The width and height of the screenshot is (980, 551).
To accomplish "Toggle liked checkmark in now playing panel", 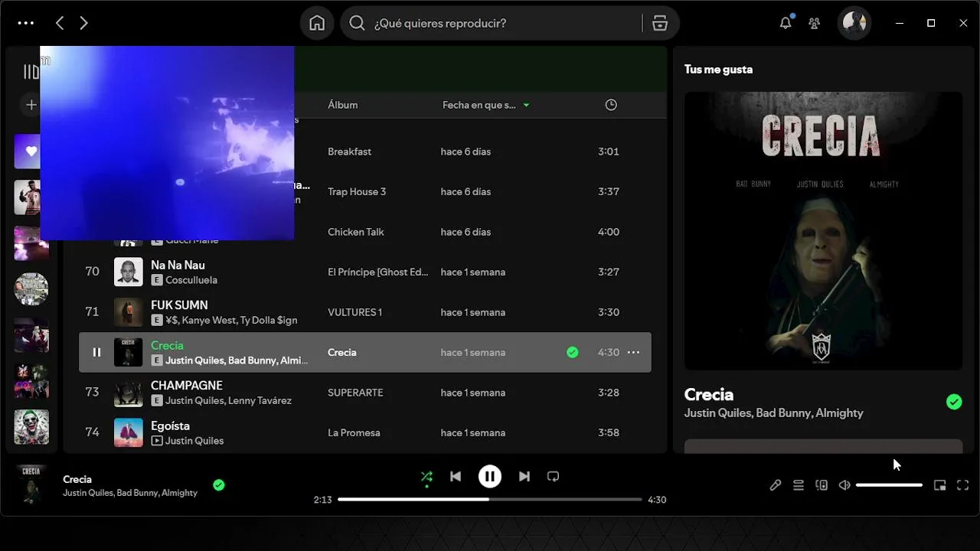I will point(954,402).
